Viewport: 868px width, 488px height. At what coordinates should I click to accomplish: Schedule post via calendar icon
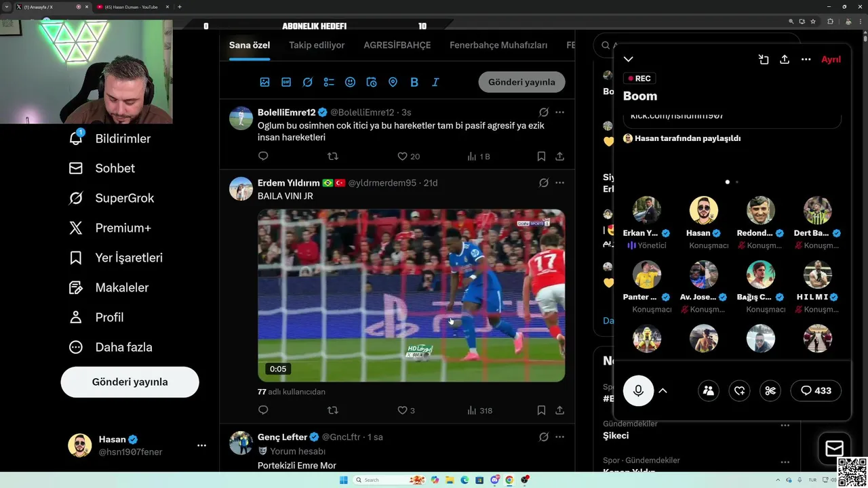[x=372, y=82]
